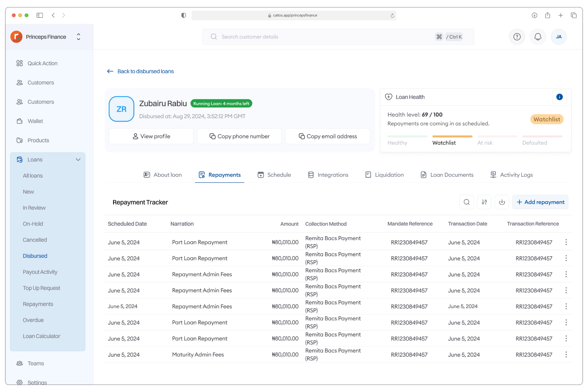Switch to the Activity Logs tab
The image size is (588, 392).
(x=511, y=175)
